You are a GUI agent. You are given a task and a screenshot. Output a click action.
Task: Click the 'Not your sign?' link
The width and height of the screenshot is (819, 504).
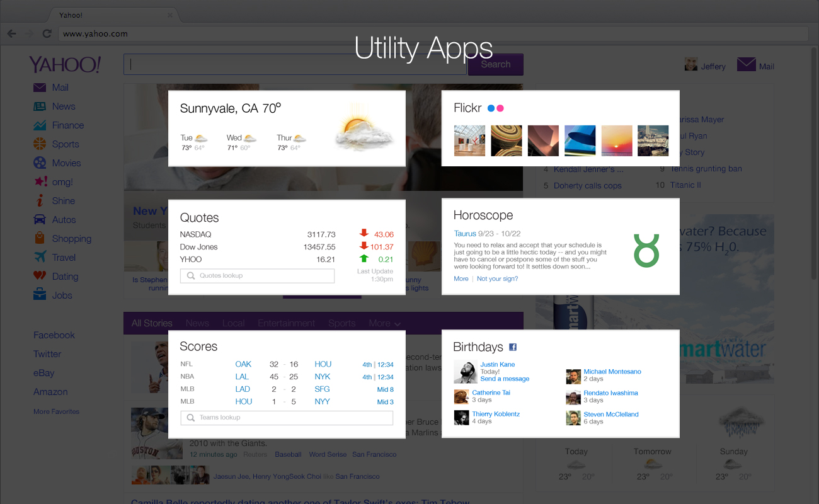tap(498, 278)
